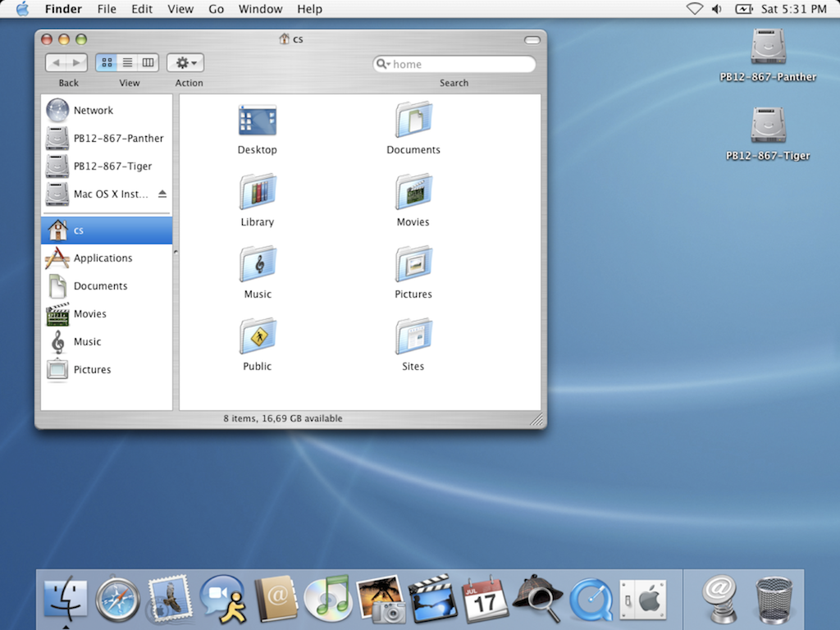This screenshot has width=840, height=630.
Task: Go forward with the right arrow button
Action: tap(76, 62)
